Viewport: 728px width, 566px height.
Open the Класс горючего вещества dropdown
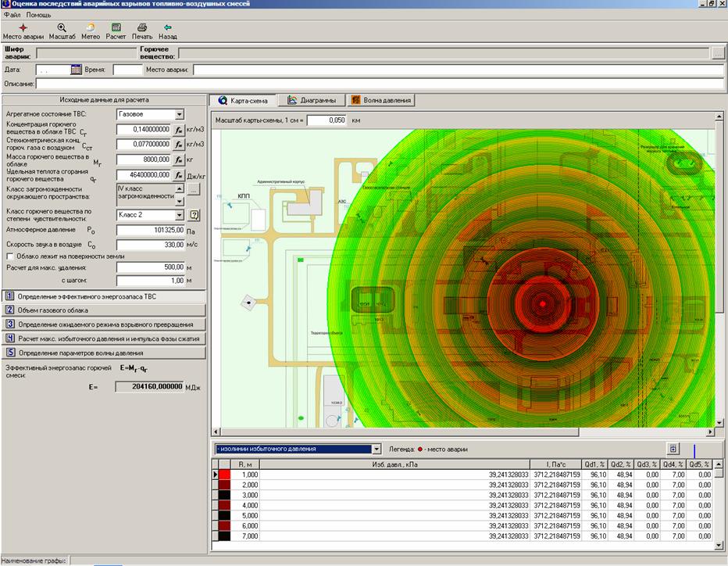point(179,215)
